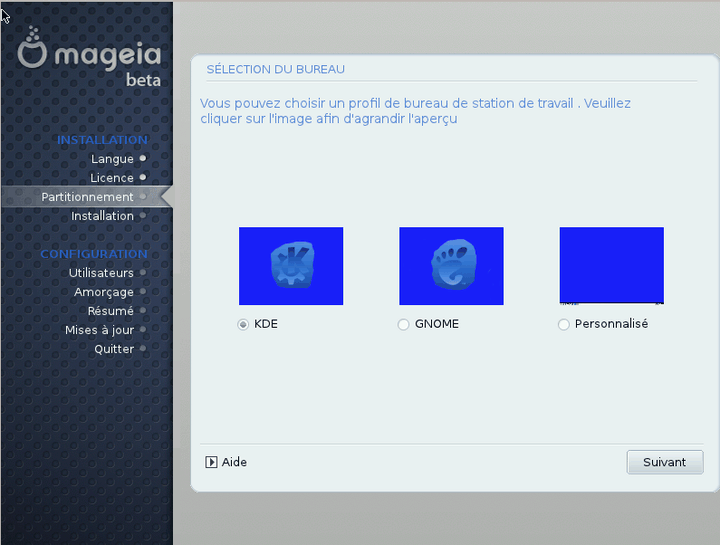Image resolution: width=720 pixels, height=545 pixels.
Task: Choose the Personnalisé radio option
Action: point(563,325)
